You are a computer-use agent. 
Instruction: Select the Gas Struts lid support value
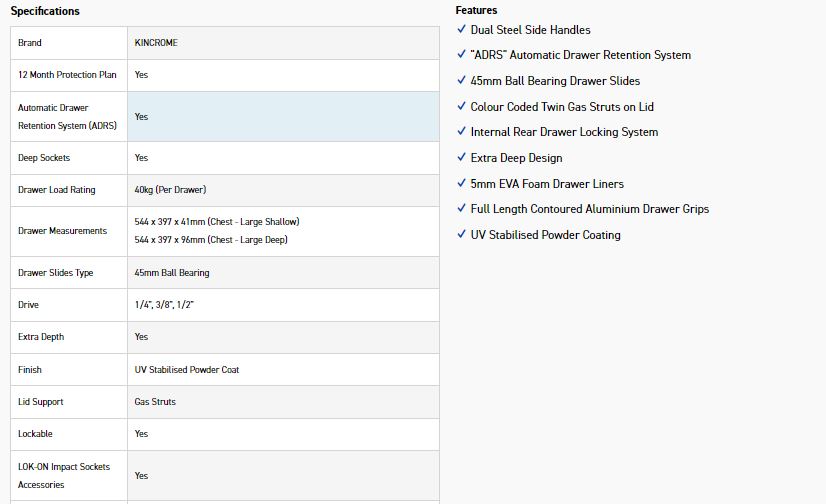click(155, 402)
